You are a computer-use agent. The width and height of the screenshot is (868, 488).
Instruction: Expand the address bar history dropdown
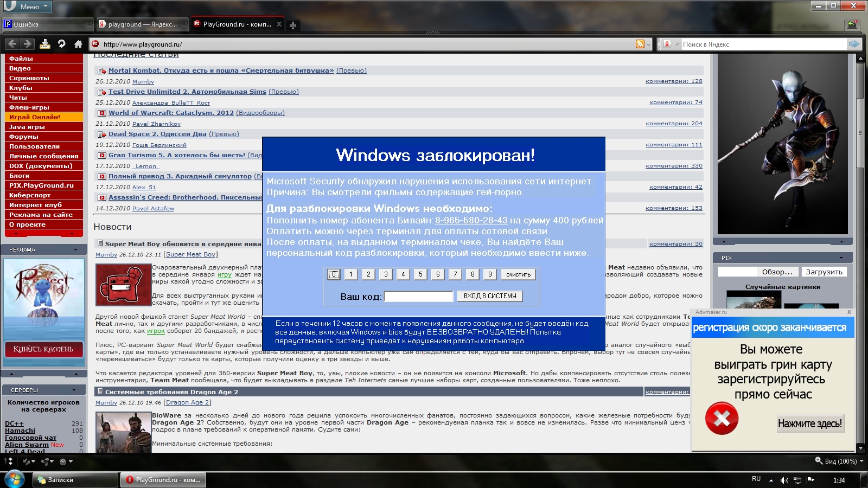pyautogui.click(x=648, y=44)
